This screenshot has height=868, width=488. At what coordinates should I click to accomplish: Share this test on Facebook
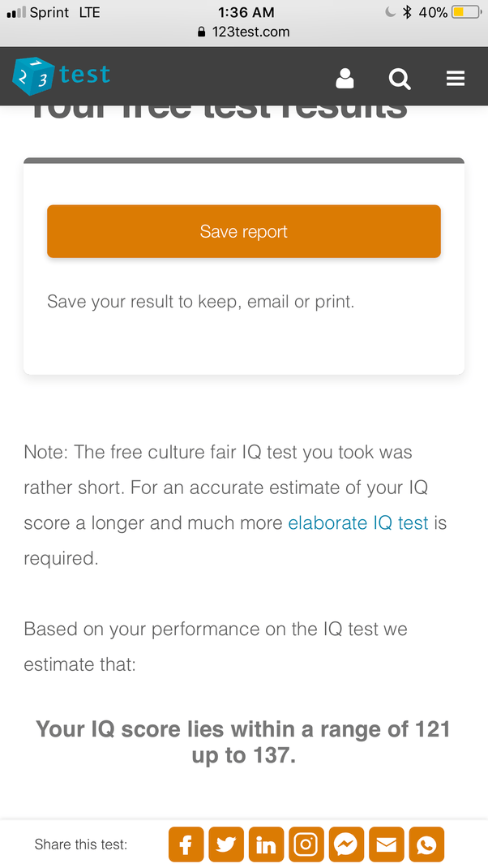click(x=186, y=844)
